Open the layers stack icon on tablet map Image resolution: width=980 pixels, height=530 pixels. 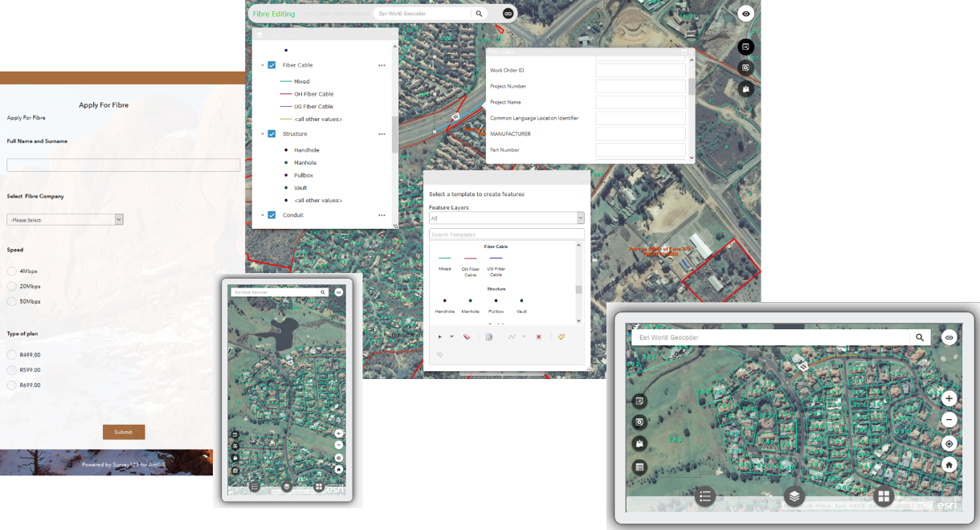[x=794, y=496]
